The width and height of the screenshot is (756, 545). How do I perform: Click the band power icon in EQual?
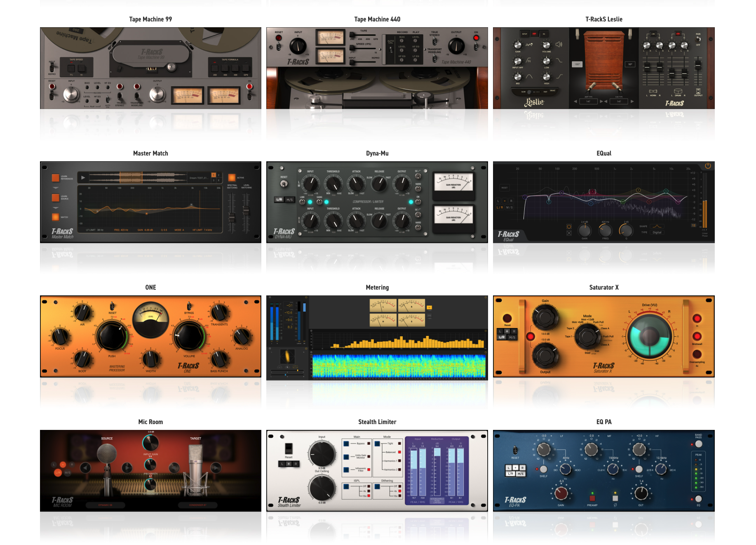pos(569,226)
